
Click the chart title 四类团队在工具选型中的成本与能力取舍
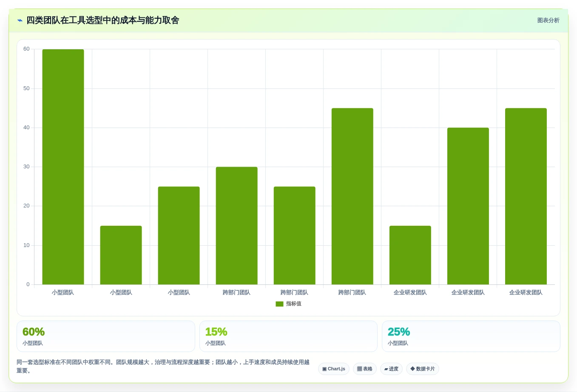point(103,20)
